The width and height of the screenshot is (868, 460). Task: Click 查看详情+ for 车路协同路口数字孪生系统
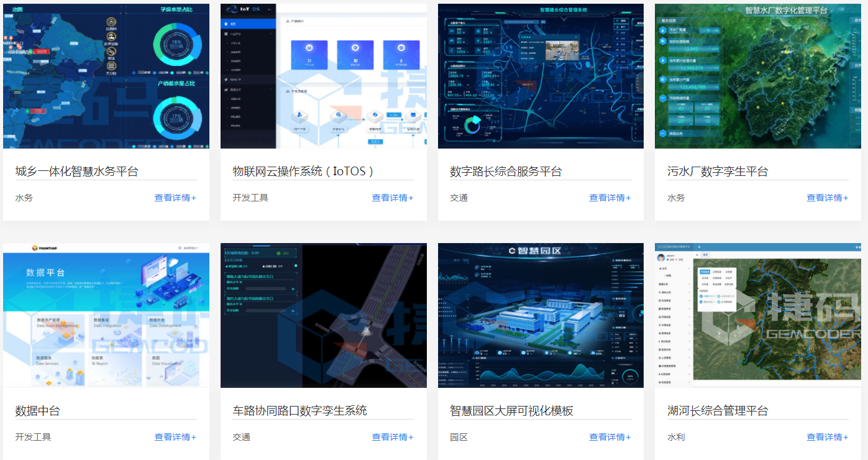[393, 437]
